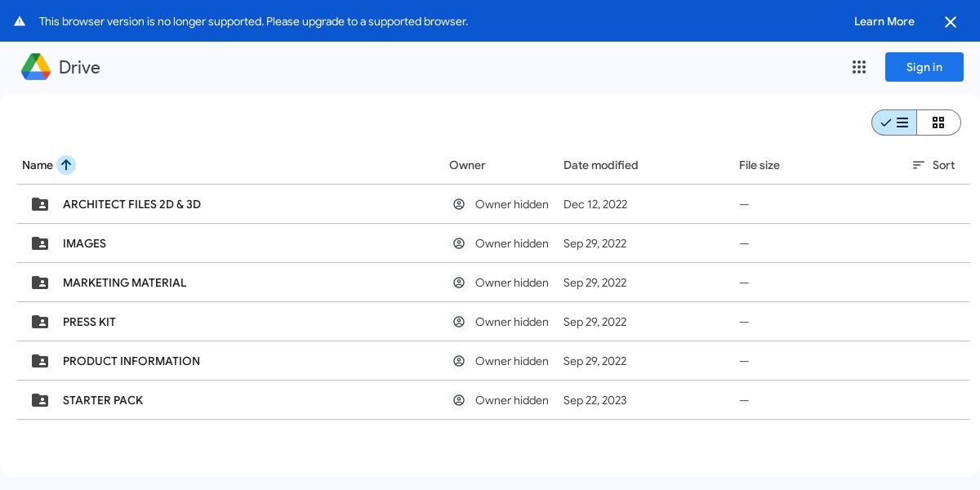Click the IMAGES shared folder icon
Screen dimensions: 980x490
coord(40,243)
